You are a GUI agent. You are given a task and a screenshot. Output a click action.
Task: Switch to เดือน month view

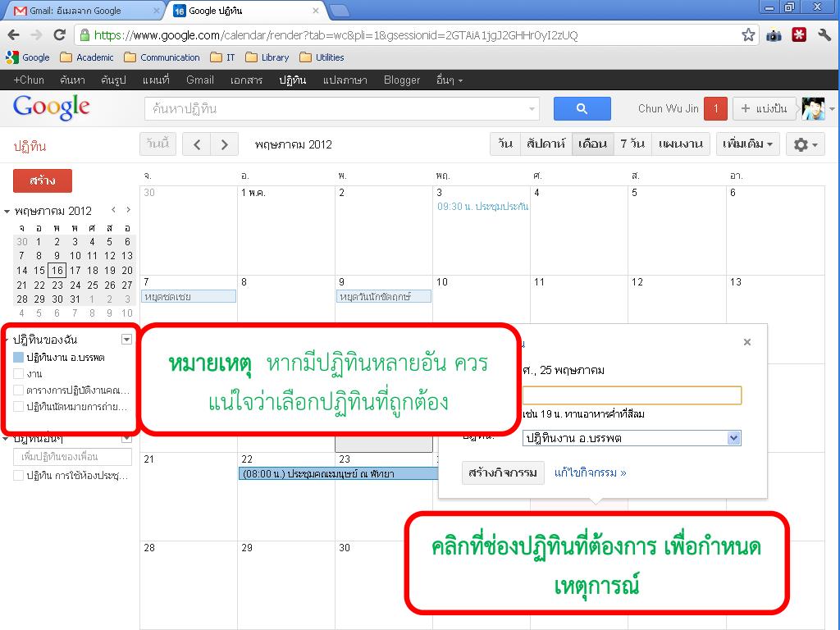tap(592, 144)
